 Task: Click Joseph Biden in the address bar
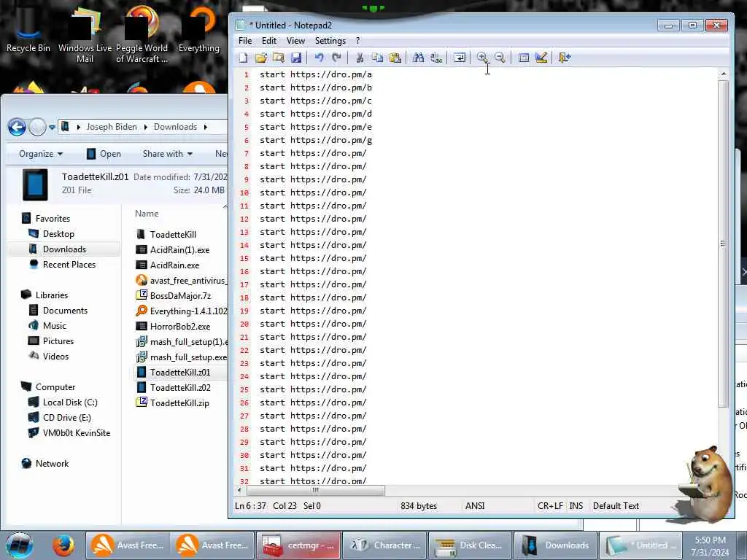coord(112,127)
